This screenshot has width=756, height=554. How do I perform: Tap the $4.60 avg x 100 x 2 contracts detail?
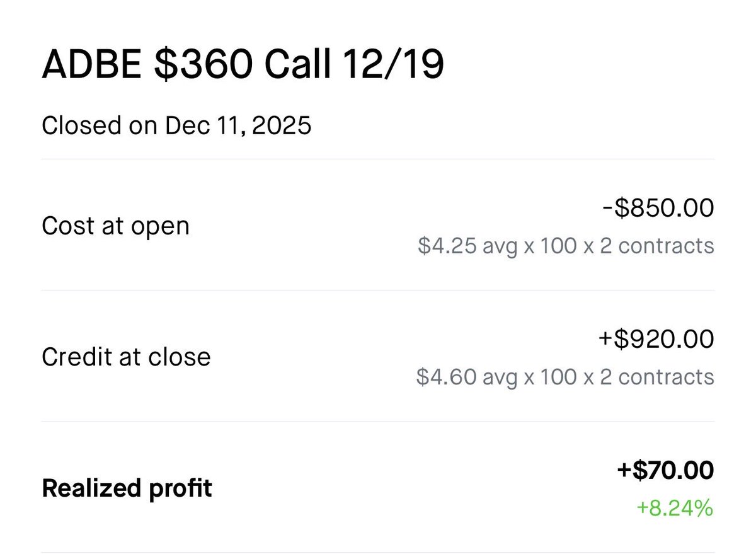click(x=565, y=376)
